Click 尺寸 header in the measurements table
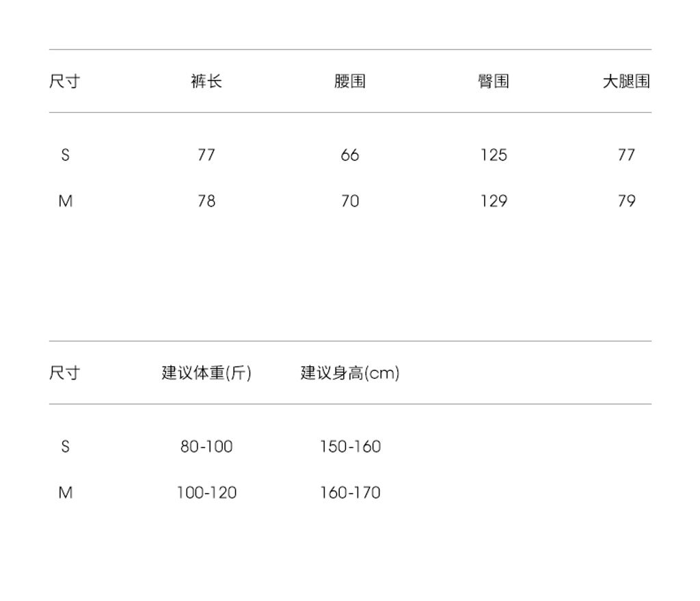Screen dimensions: 700x601 [65, 81]
